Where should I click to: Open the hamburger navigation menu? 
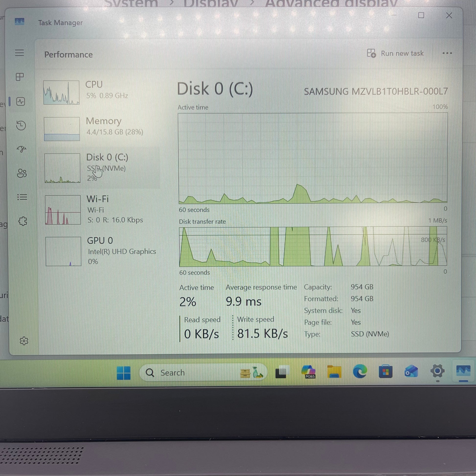pyautogui.click(x=20, y=53)
